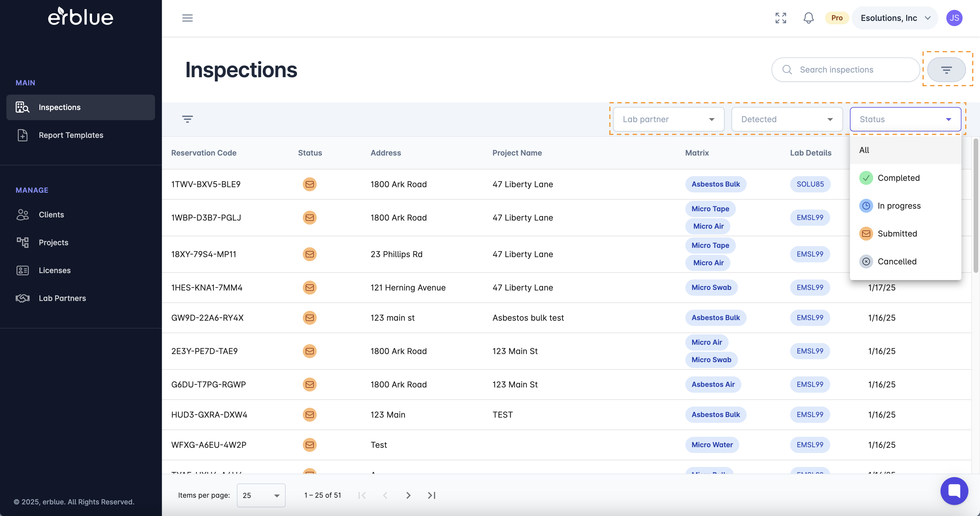This screenshot has height=516, width=980.
Task: Click the SOLU85 lab details chip
Action: click(810, 184)
